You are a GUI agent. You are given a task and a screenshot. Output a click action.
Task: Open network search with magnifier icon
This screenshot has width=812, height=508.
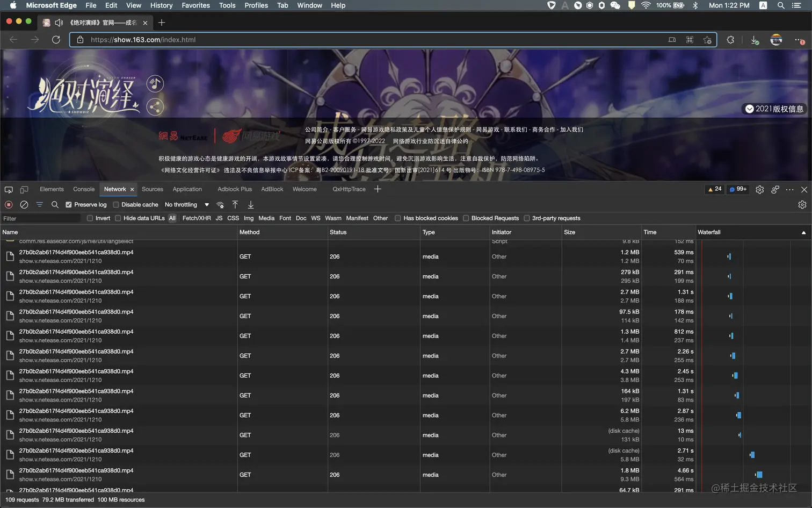point(55,205)
